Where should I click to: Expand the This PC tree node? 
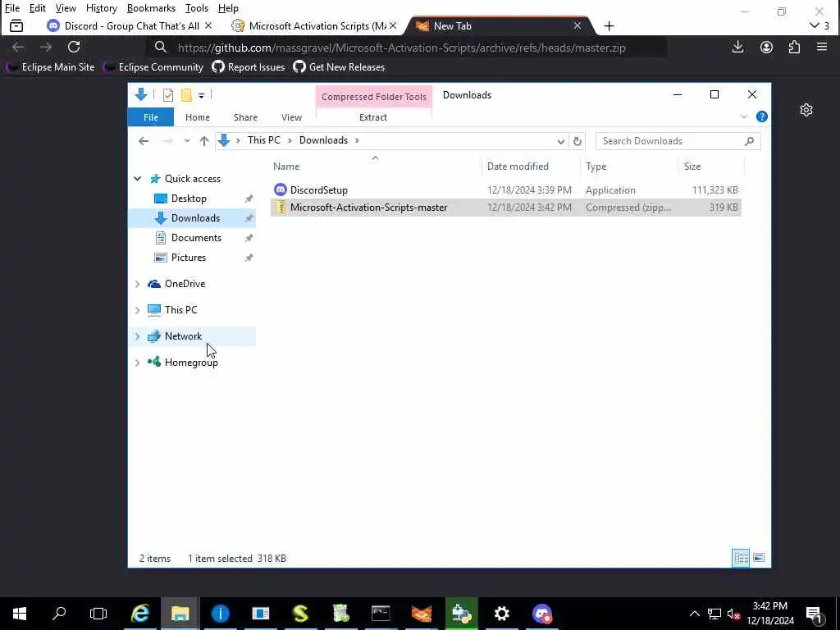tap(137, 309)
